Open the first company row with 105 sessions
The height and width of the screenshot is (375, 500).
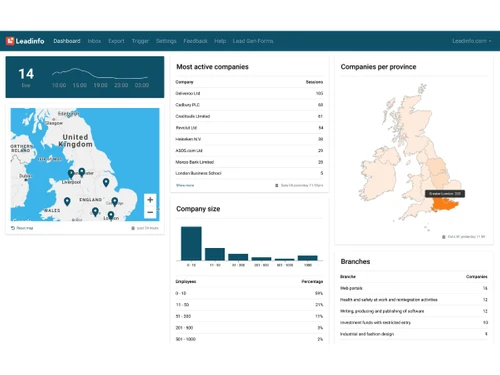pos(249,93)
